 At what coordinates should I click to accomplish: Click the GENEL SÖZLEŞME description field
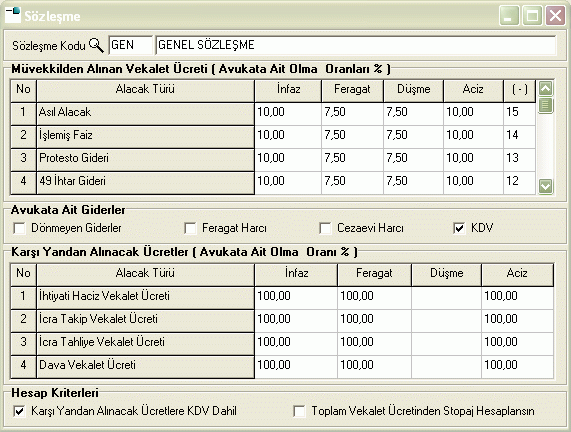point(356,45)
